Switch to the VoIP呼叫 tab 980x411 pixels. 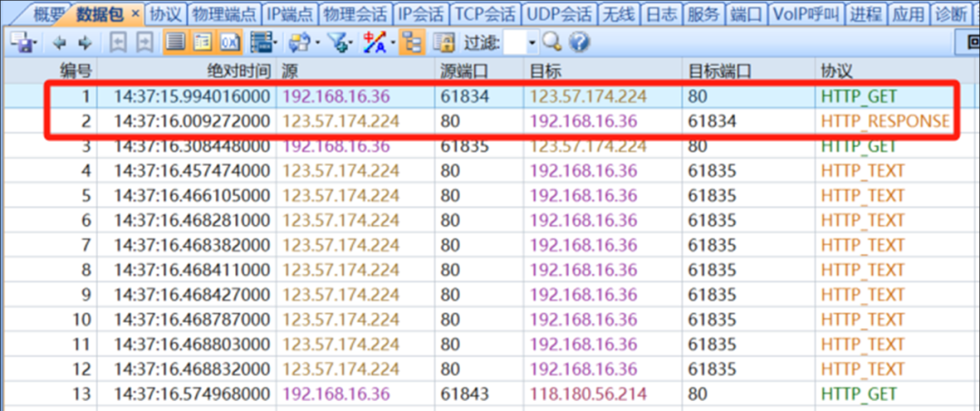(808, 13)
